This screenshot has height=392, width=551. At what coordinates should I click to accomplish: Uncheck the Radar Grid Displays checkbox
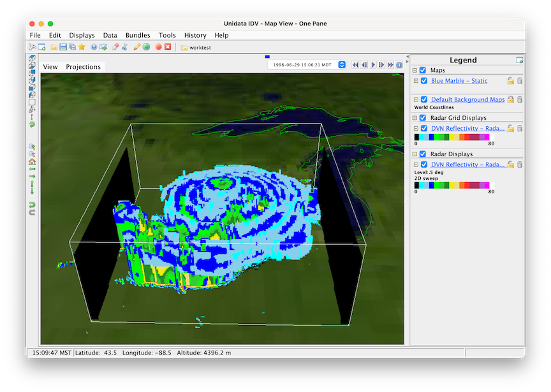click(423, 118)
